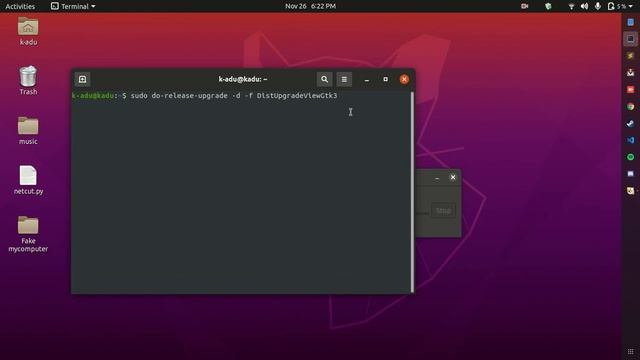Screen dimensions: 640x360
Task: Minimize the small background dialog window
Action: click(x=437, y=178)
